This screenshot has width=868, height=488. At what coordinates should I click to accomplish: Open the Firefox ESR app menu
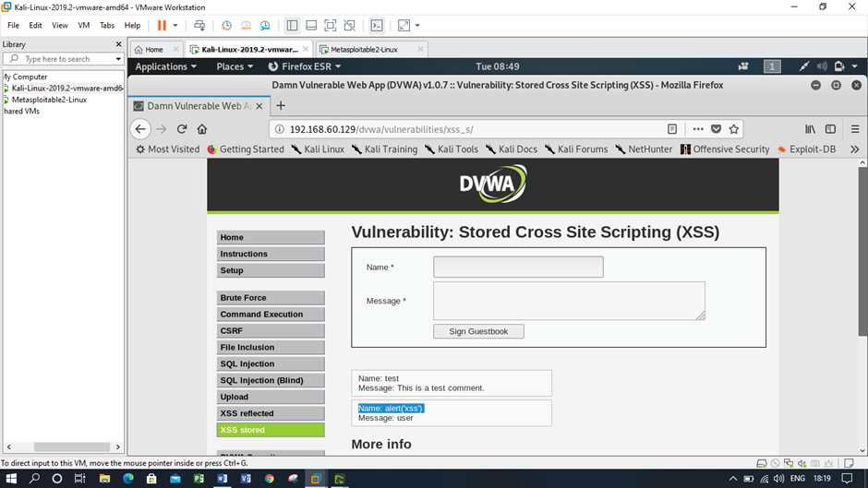tap(305, 66)
